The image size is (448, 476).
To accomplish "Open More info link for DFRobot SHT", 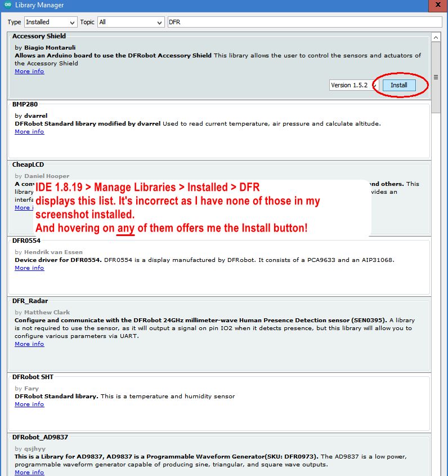I will (29, 404).
